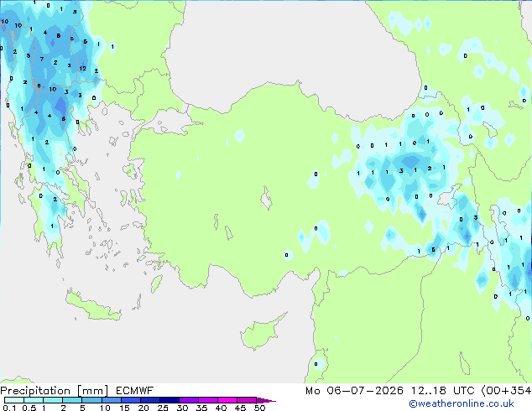Click the '12..18 UTC' time text
Viewport: 532px width, 411px height.
coord(442,391)
